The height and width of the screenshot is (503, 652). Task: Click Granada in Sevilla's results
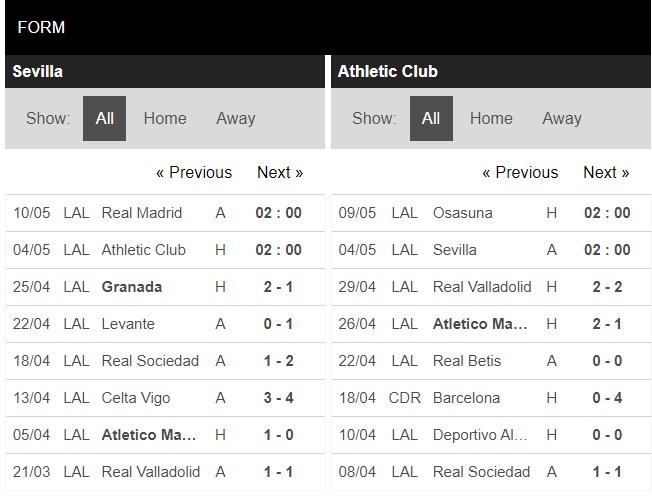coord(132,287)
